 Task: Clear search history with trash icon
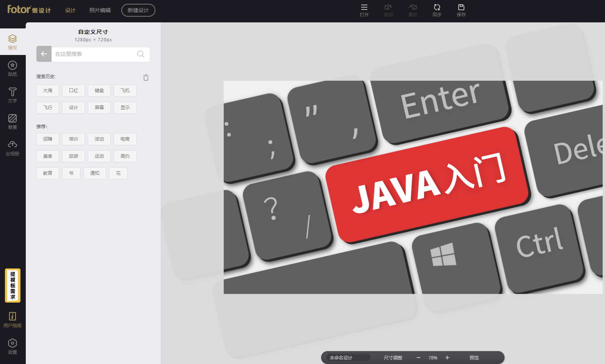coord(146,78)
